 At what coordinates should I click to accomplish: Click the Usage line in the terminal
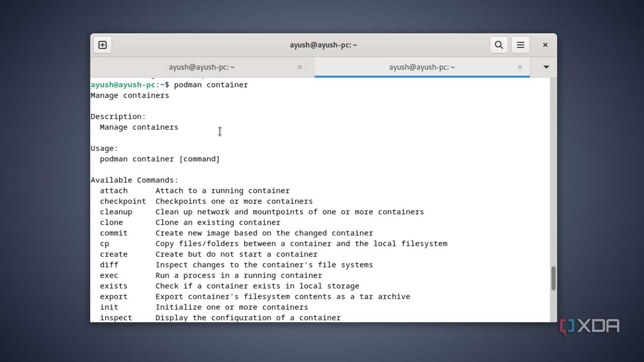tap(104, 148)
